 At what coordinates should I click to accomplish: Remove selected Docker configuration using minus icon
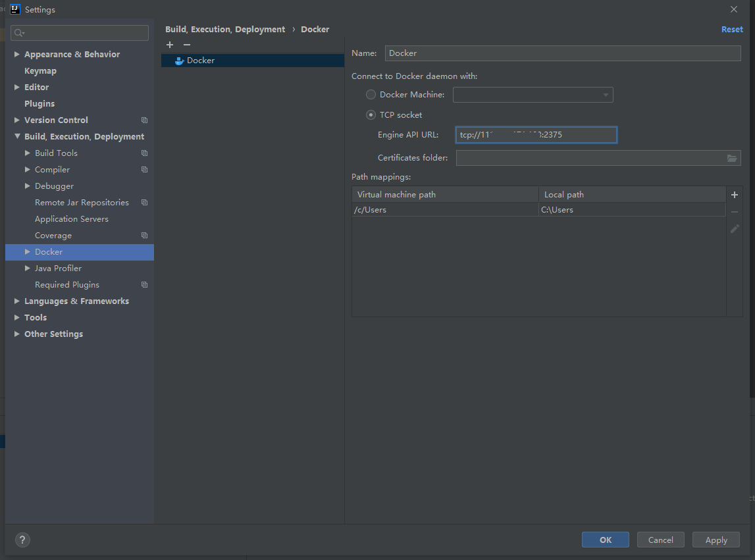186,45
